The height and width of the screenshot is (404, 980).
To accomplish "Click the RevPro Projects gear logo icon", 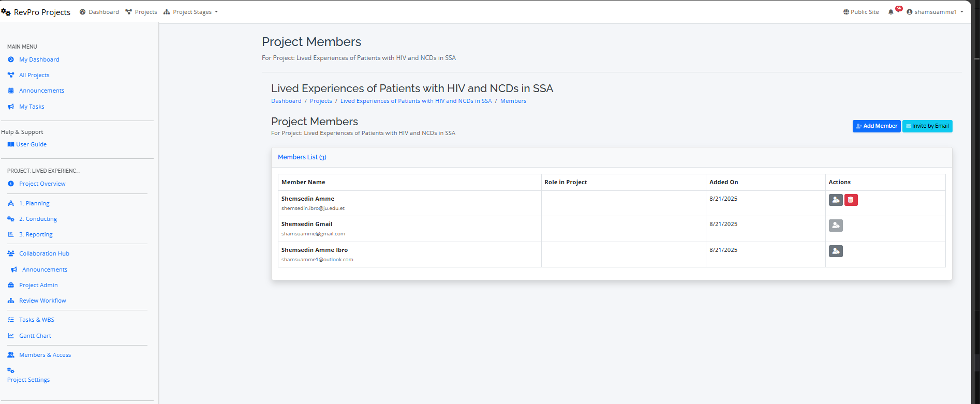I will 6,12.
